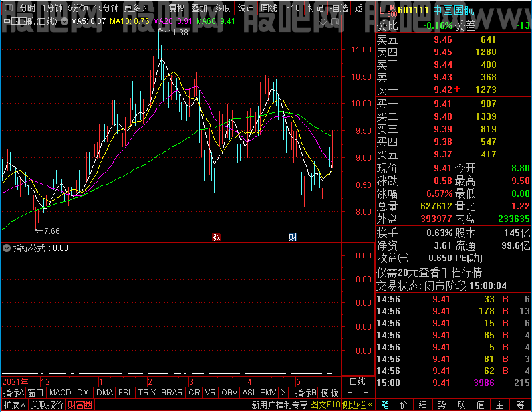Switch to the 15分钟 chart
This screenshot has width=532, height=412.
click(106, 8)
